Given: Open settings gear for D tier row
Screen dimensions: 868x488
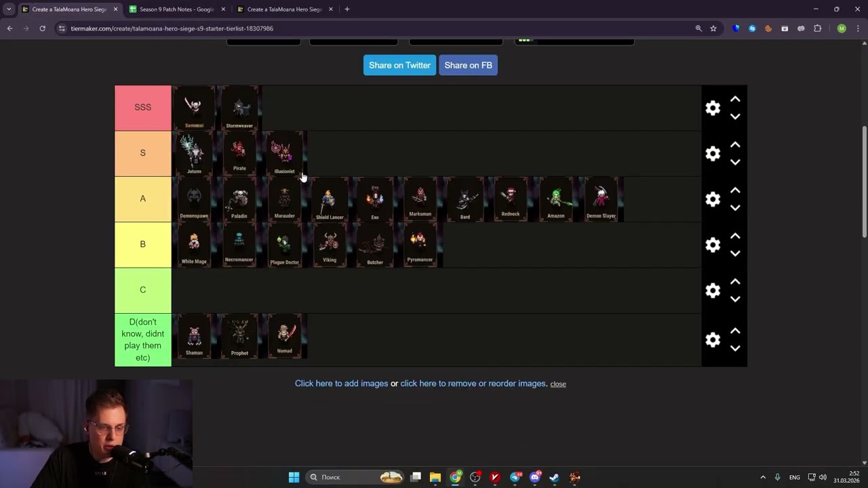Looking at the screenshot, I should pyautogui.click(x=713, y=340).
